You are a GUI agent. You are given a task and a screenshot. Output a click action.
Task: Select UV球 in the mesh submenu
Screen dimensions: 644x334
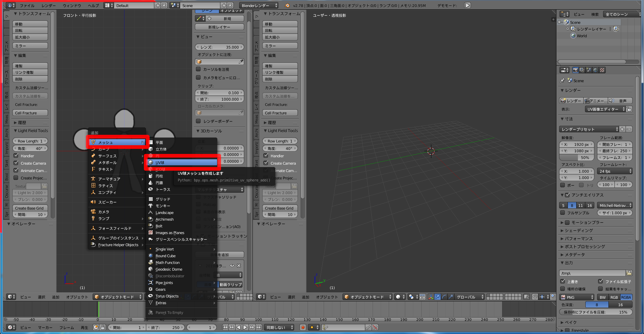point(182,162)
